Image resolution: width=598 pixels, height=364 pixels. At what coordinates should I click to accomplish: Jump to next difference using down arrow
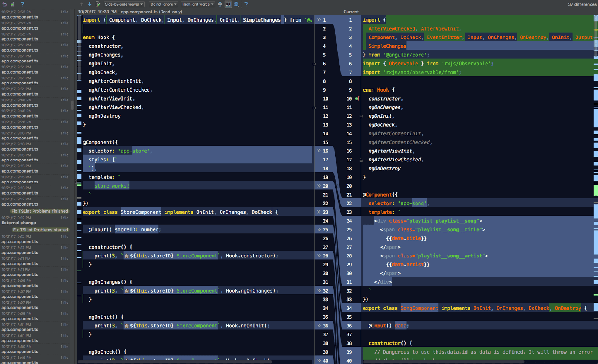point(89,4)
